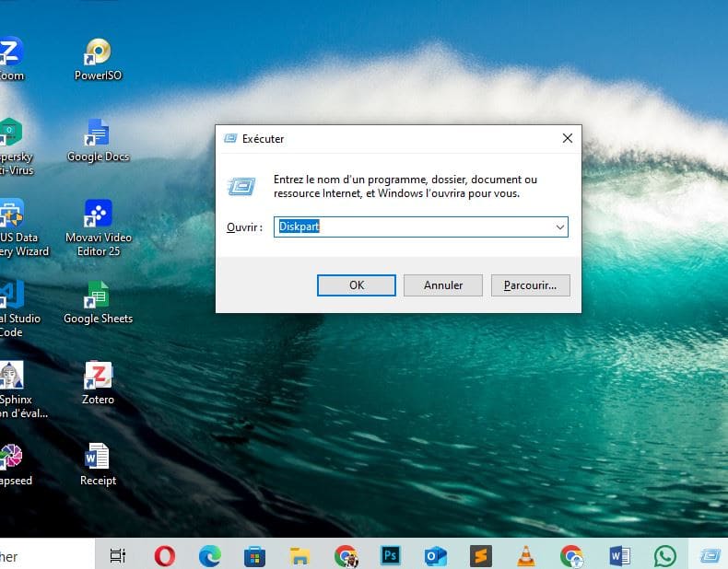
Task: Click OK in the Exécuter dialog
Action: (356, 285)
